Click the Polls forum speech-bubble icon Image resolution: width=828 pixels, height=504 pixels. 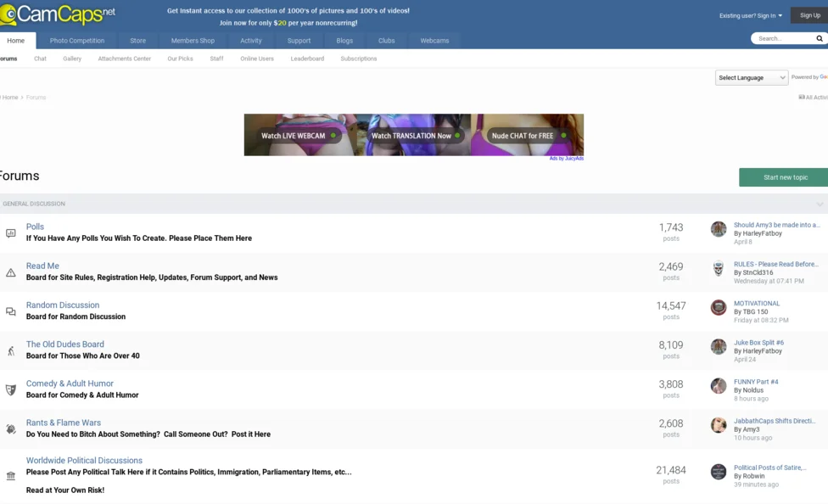[11, 233]
